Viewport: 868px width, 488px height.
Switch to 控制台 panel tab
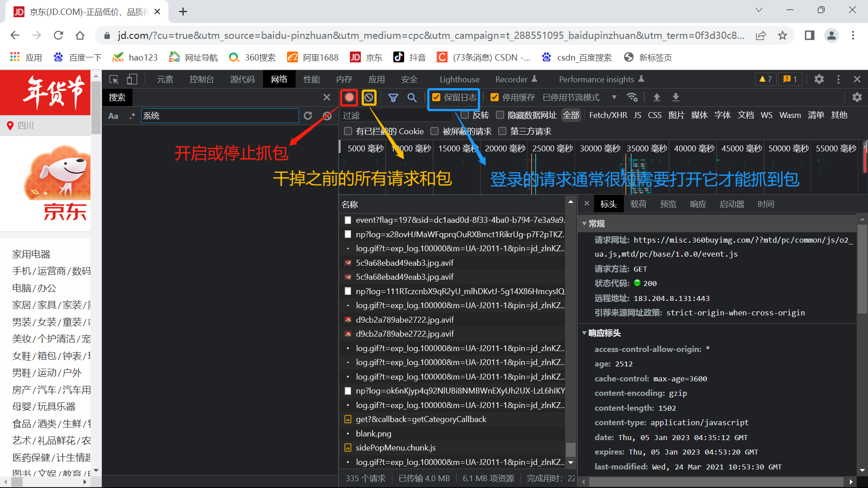point(202,79)
